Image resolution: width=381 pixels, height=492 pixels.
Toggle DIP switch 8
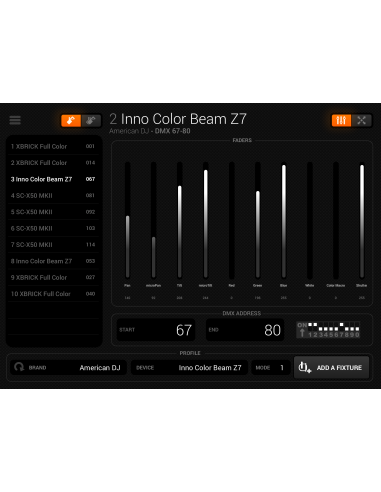347,327
